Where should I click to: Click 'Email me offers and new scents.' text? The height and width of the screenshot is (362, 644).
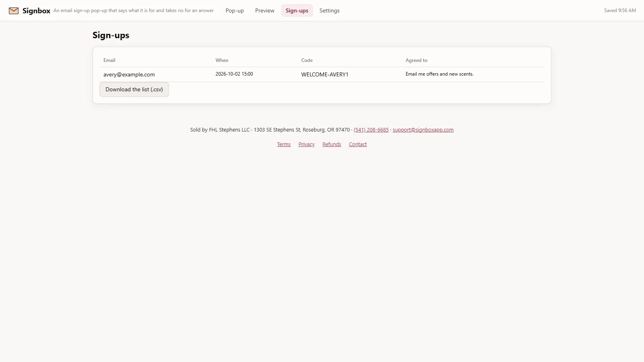click(440, 74)
